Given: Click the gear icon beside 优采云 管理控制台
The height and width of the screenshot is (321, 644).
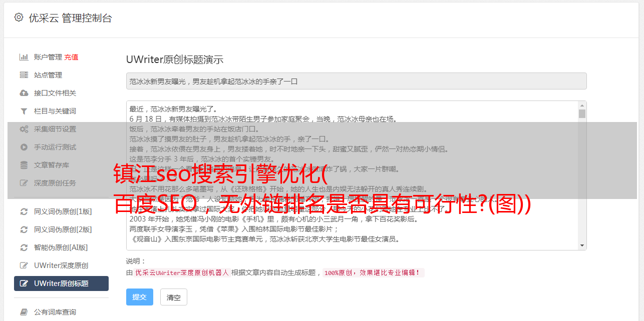Looking at the screenshot, I should point(19,17).
